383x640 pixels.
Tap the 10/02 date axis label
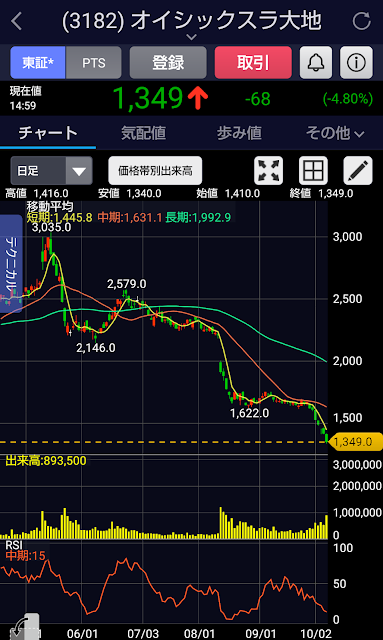point(316,633)
